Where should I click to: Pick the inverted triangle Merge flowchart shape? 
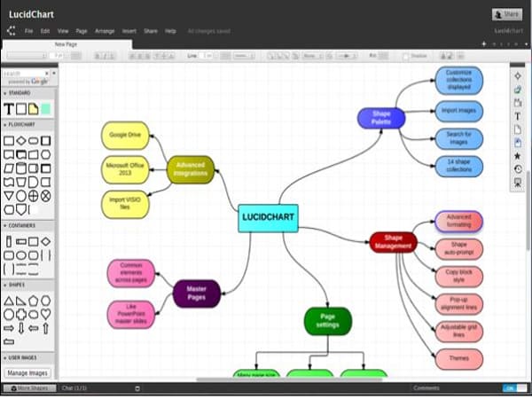click(9, 196)
